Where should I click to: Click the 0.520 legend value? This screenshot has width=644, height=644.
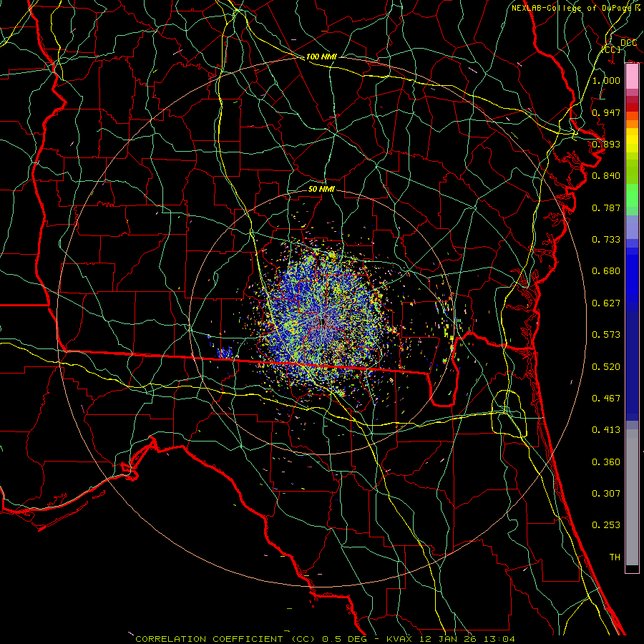tap(606, 367)
